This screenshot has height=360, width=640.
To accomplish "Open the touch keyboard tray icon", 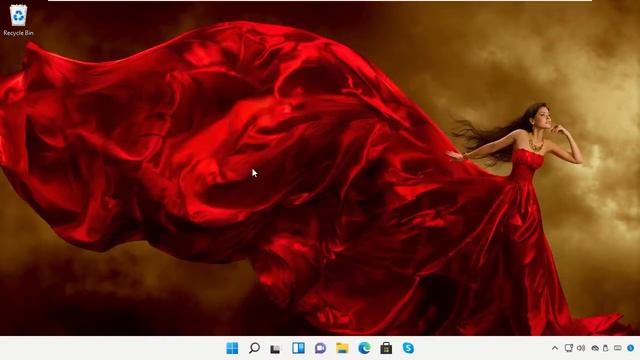I will [618, 348].
